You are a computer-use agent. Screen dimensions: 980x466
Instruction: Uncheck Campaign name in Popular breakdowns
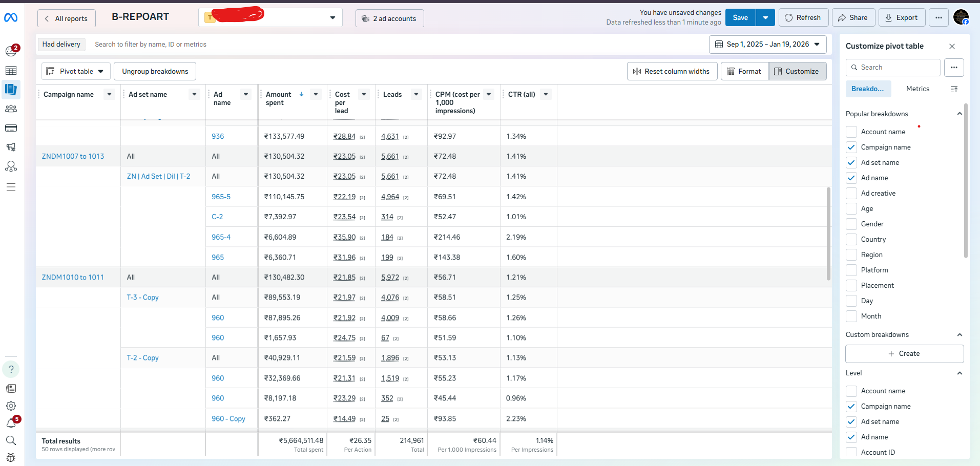point(851,147)
